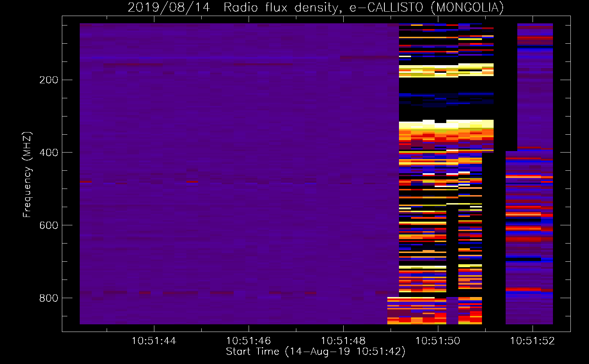Select the Frequency (MHZ) axis label

coord(27,175)
